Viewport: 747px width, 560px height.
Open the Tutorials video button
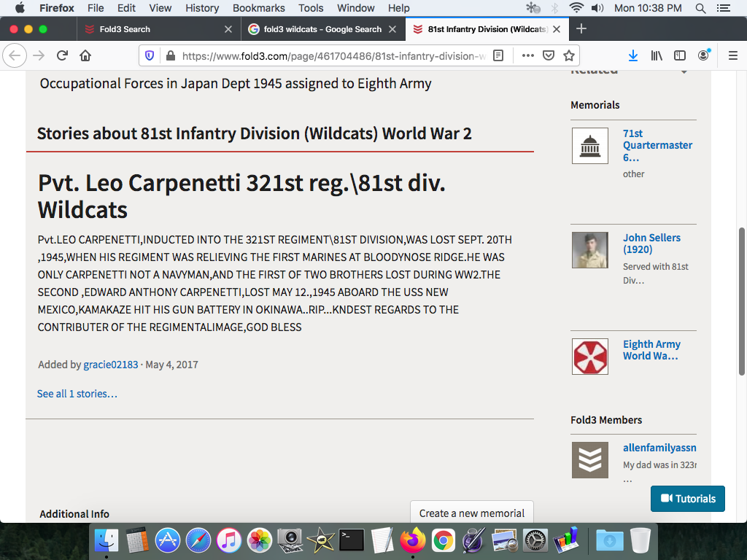687,499
